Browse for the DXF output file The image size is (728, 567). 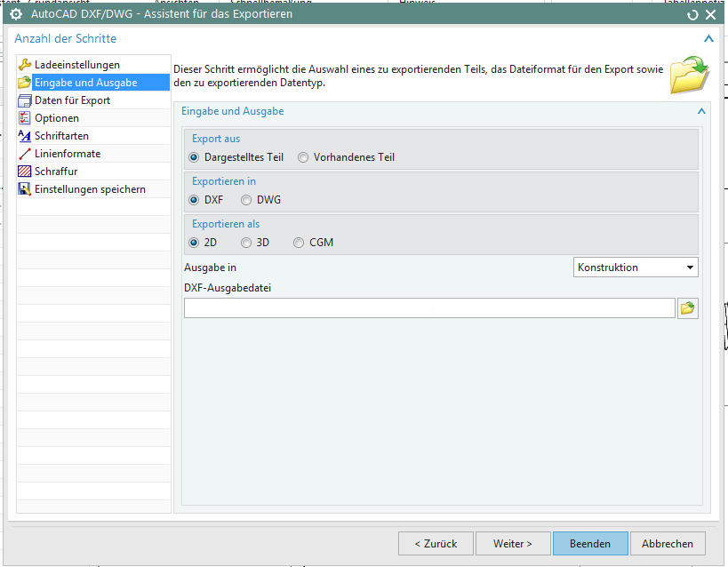click(688, 308)
